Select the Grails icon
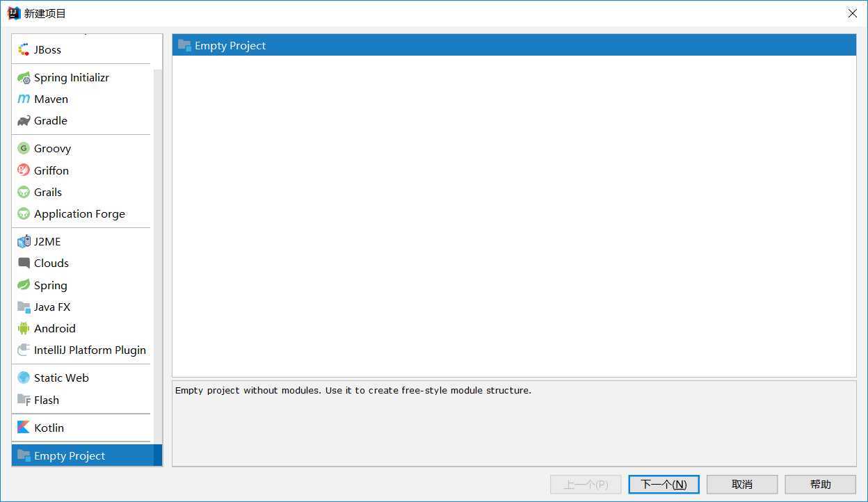The height and width of the screenshot is (502, 868). click(24, 193)
